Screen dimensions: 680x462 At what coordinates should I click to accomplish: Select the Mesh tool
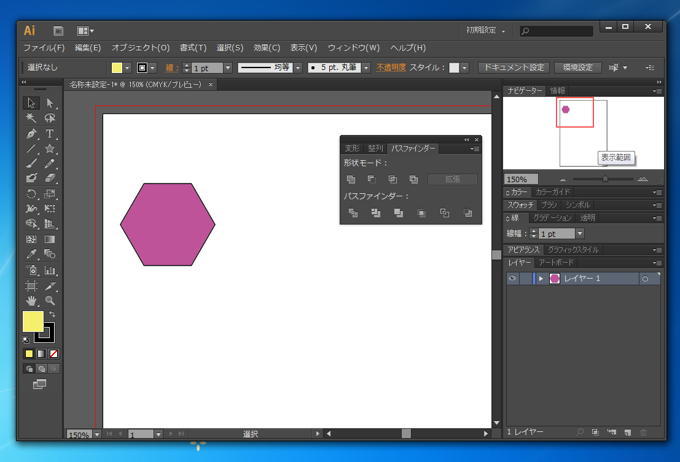31,239
